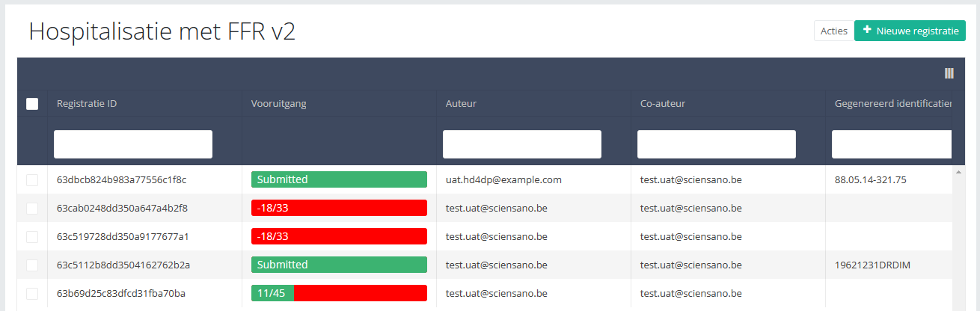Image resolution: width=980 pixels, height=311 pixels.
Task: Click the 11/45 progress bar
Action: tap(339, 293)
